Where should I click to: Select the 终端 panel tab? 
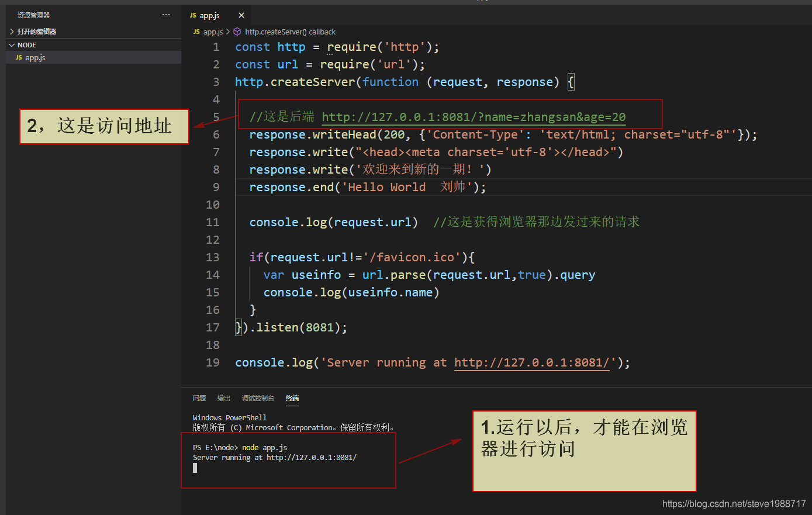point(292,398)
